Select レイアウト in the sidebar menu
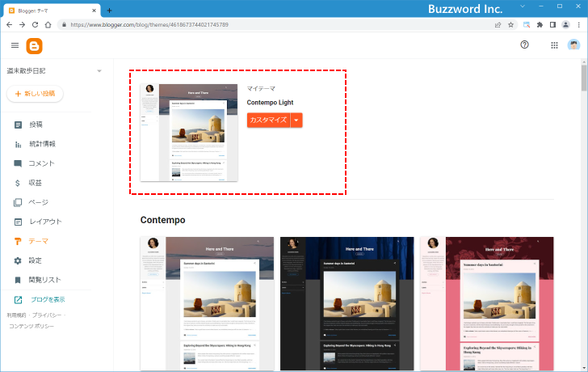588x372 pixels. point(47,222)
